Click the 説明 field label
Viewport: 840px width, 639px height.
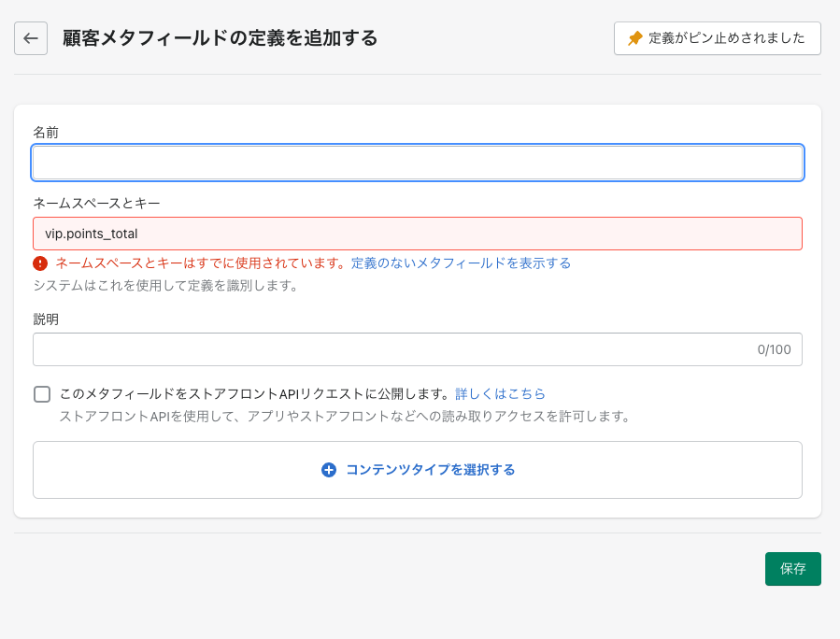[x=46, y=319]
